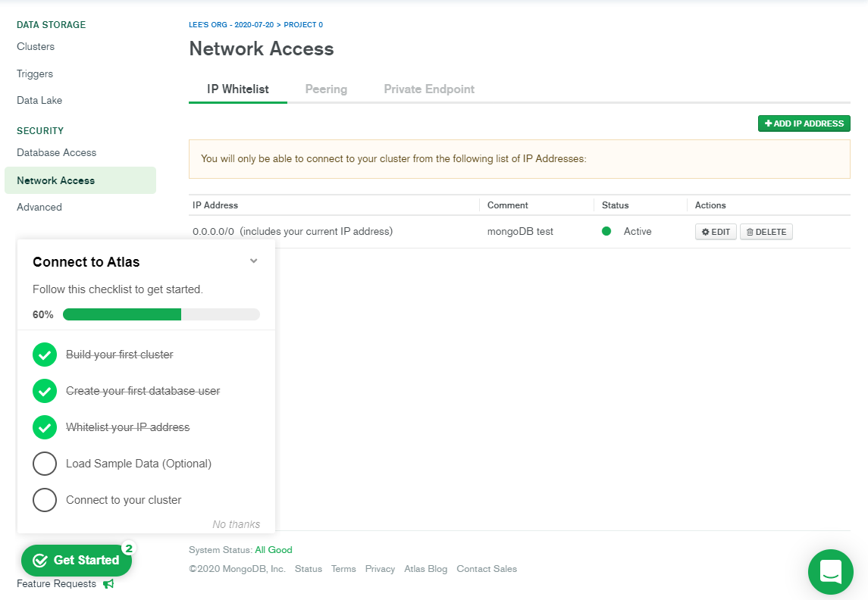Click the notification badge on Get Started

(x=129, y=548)
